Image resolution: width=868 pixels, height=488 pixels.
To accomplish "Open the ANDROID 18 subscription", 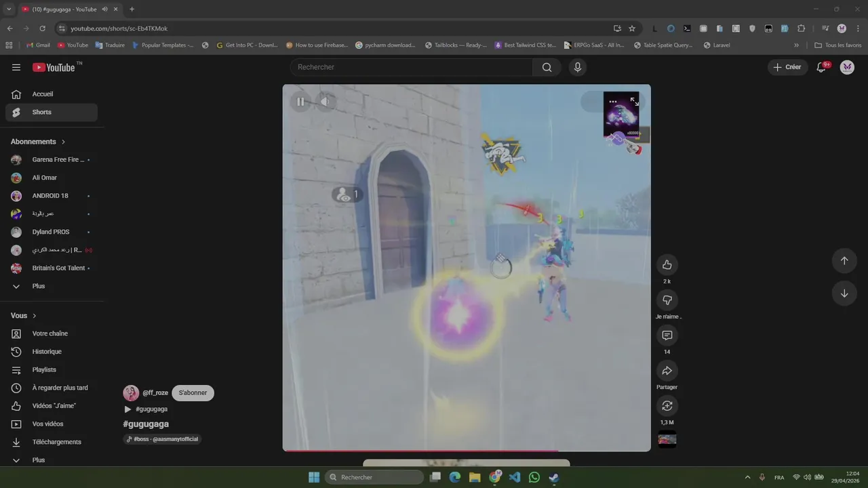I will click(x=52, y=196).
